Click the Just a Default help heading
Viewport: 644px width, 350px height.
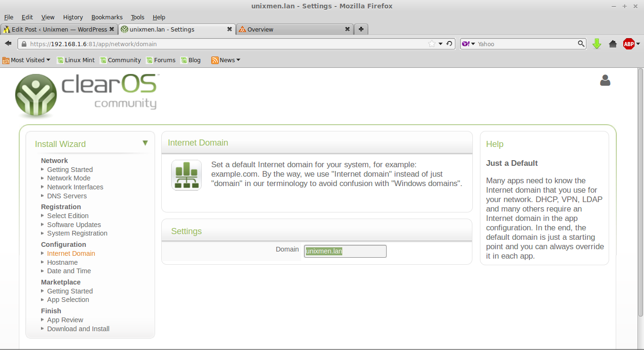pyautogui.click(x=512, y=163)
